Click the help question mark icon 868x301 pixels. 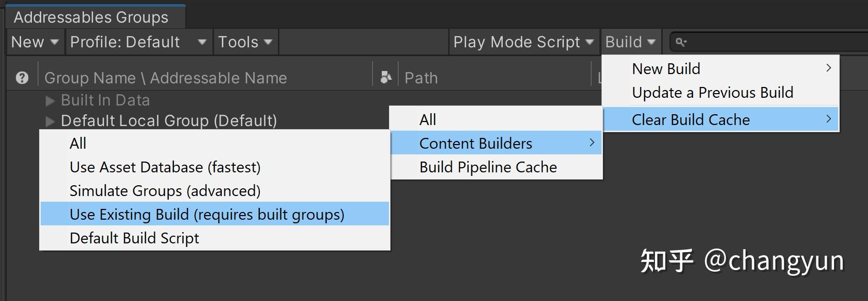(22, 78)
